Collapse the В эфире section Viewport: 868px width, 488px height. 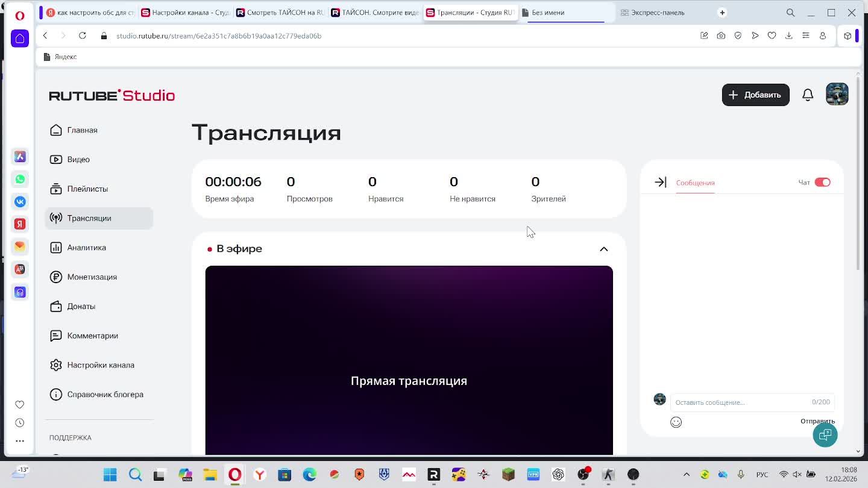pyautogui.click(x=603, y=249)
